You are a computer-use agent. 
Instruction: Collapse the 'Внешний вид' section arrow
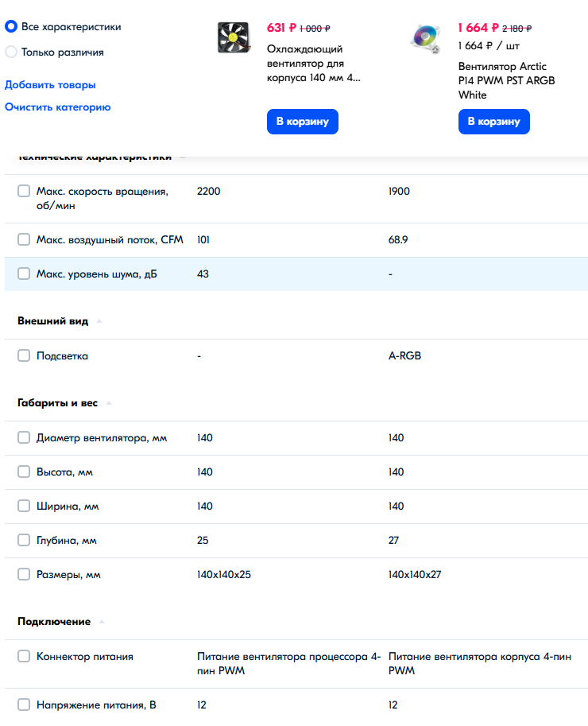tap(99, 321)
